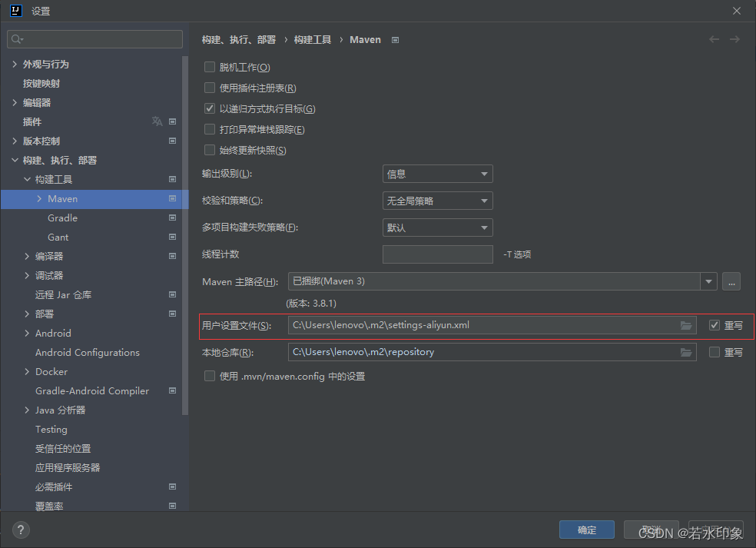Screen dimensions: 756x548
Task: Click 构建、执行、部署 in the breadcrumb
Action: pos(239,39)
